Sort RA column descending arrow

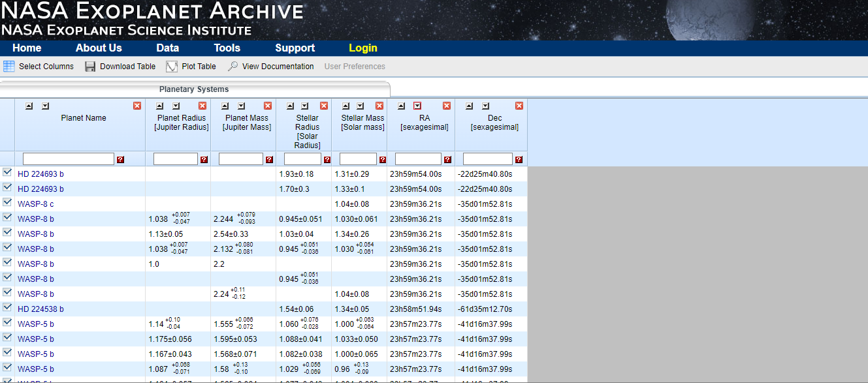417,106
